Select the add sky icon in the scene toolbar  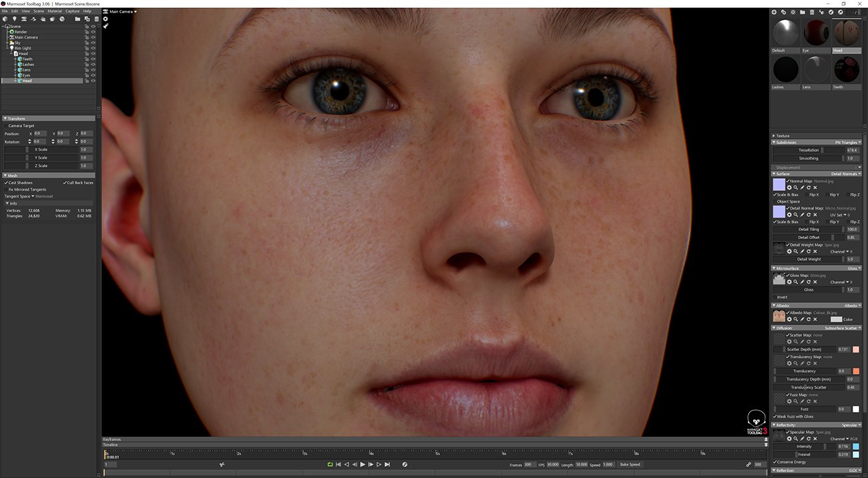(x=43, y=19)
